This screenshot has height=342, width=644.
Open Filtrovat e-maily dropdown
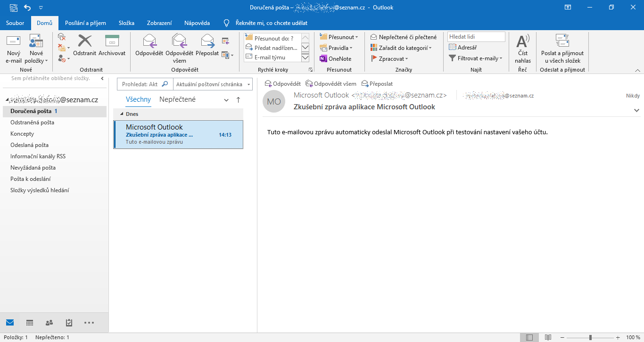pyautogui.click(x=476, y=58)
